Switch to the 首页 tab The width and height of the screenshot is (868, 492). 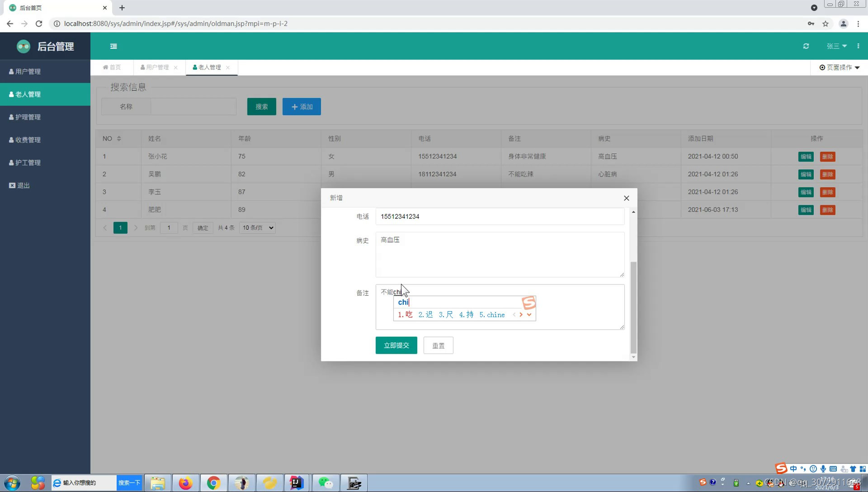[x=112, y=67]
